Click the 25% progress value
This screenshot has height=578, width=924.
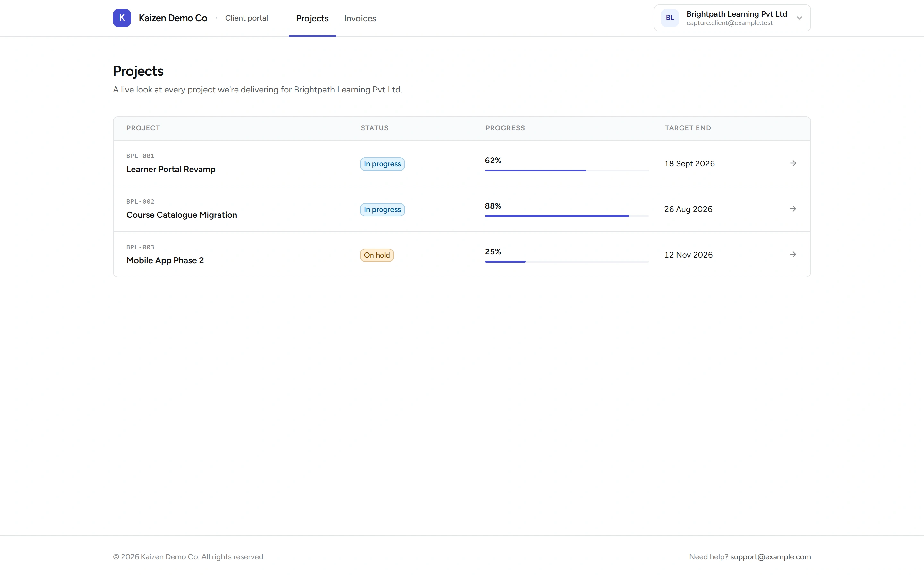tap(493, 251)
